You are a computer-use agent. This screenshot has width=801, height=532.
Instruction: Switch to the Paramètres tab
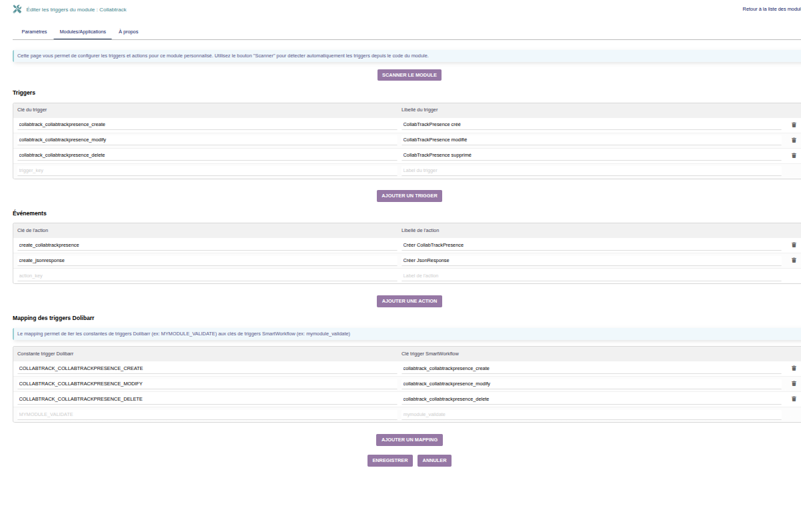pyautogui.click(x=34, y=32)
